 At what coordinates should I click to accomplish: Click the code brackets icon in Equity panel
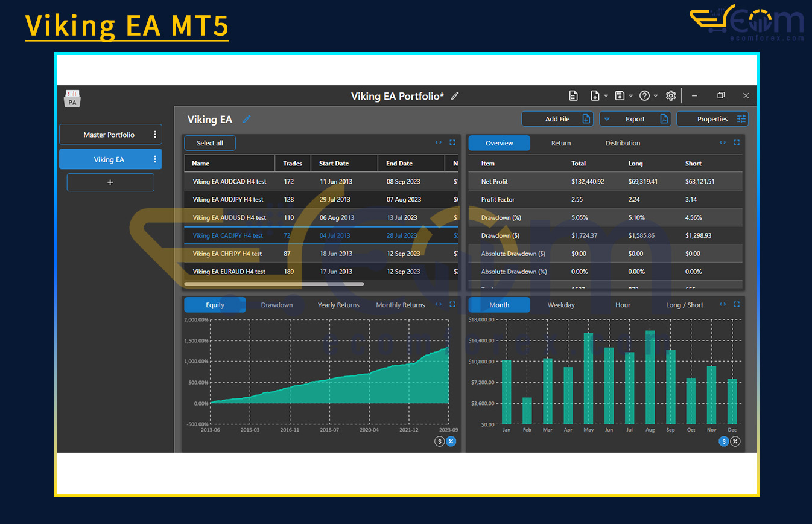[439, 305]
